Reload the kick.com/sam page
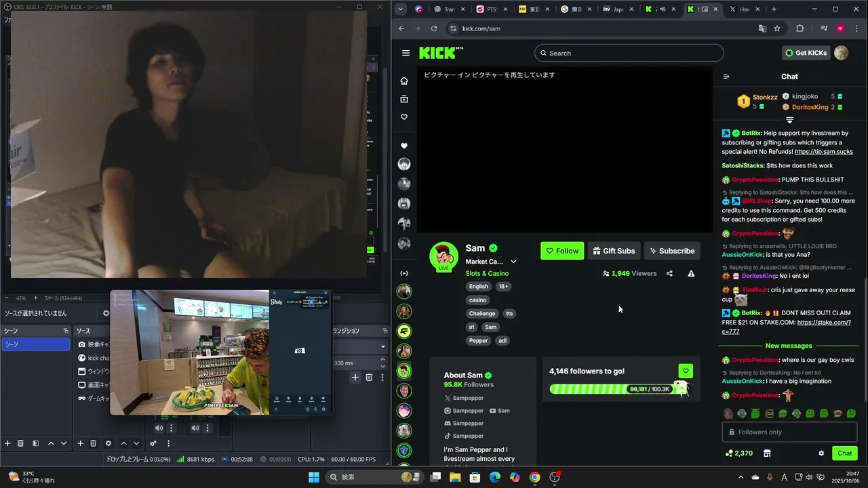This screenshot has height=488, width=868. (x=434, y=28)
